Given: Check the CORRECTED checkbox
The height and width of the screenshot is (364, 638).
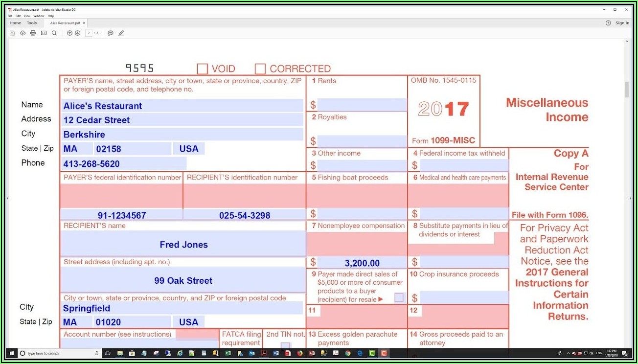Looking at the screenshot, I should pyautogui.click(x=260, y=68).
